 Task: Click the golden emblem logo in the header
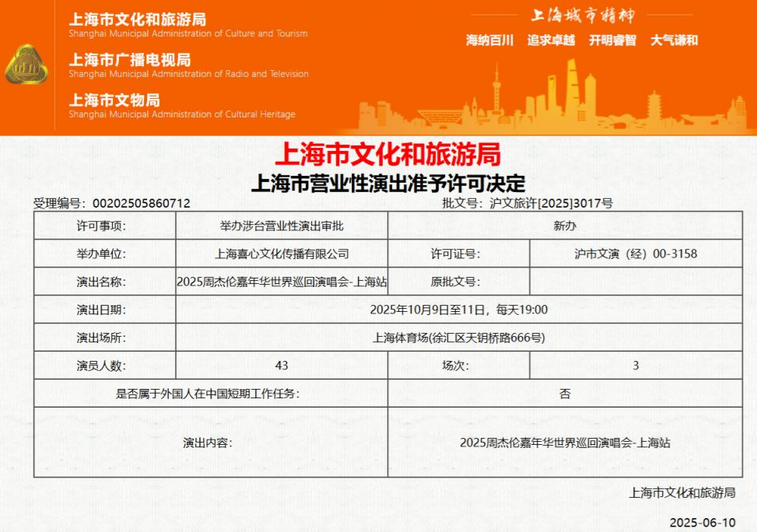click(26, 65)
